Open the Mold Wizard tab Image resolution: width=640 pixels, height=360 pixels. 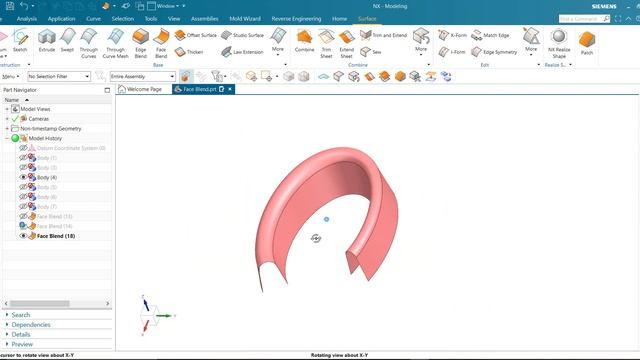(245, 19)
